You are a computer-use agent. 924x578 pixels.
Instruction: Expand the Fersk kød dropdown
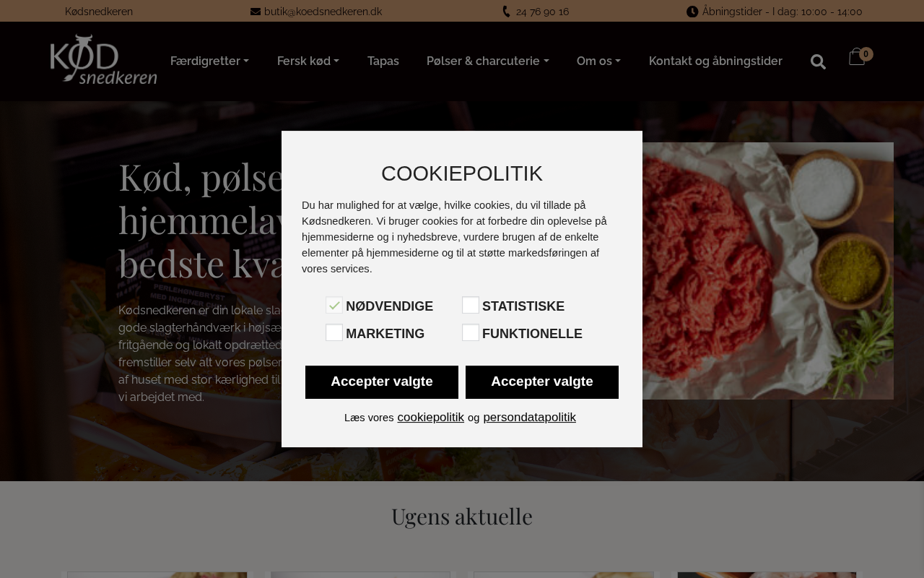[x=308, y=61]
